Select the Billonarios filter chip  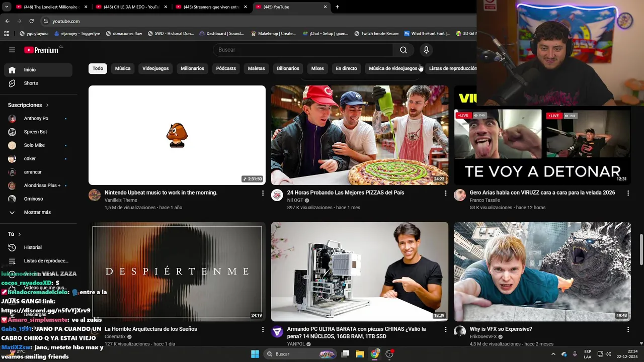tap(288, 68)
